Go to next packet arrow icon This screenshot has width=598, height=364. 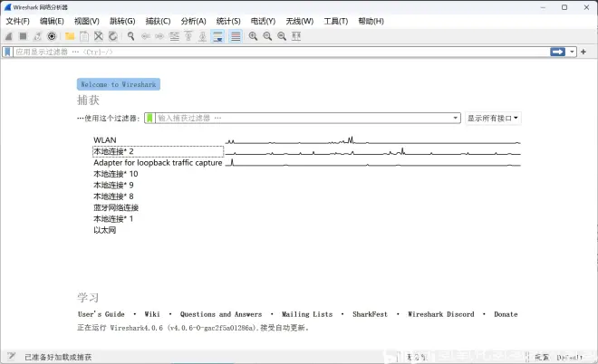[159, 36]
